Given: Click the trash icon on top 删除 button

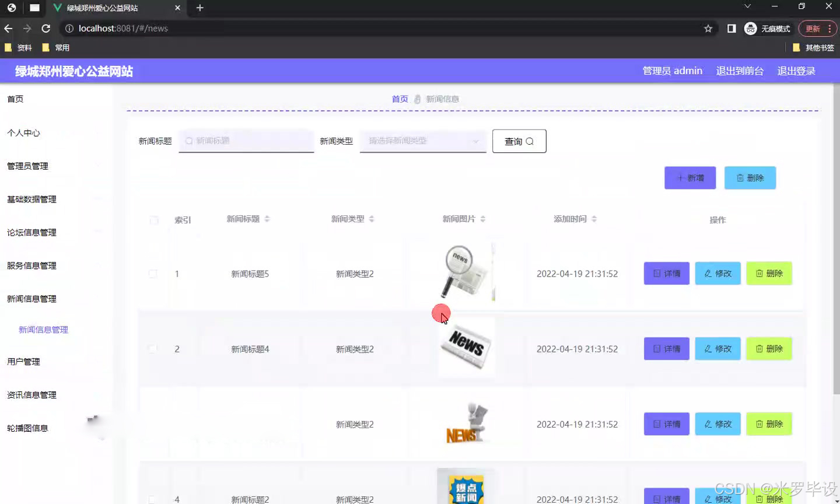Looking at the screenshot, I should coord(741,177).
